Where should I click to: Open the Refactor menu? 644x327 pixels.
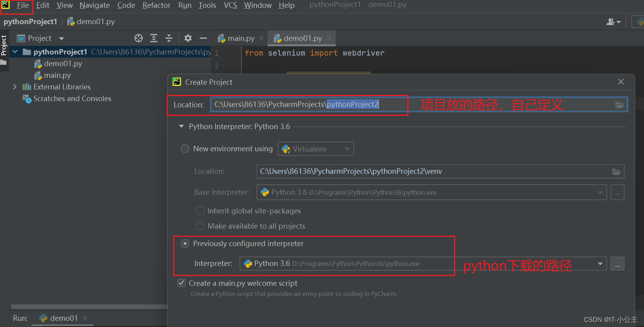click(x=157, y=5)
